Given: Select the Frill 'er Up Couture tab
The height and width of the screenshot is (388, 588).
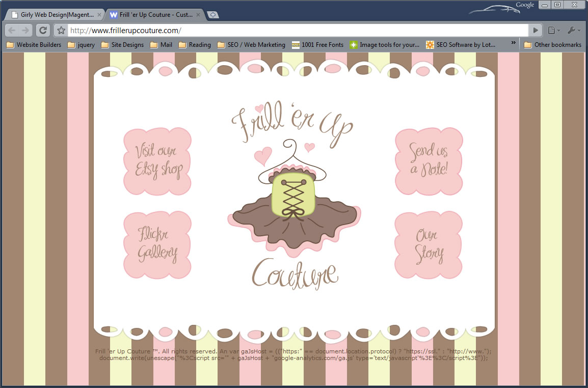Looking at the screenshot, I should click(x=153, y=15).
